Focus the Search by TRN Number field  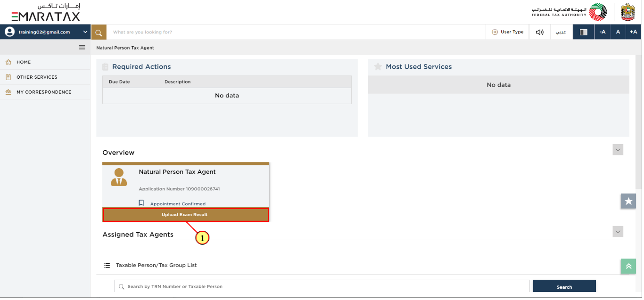(x=322, y=286)
